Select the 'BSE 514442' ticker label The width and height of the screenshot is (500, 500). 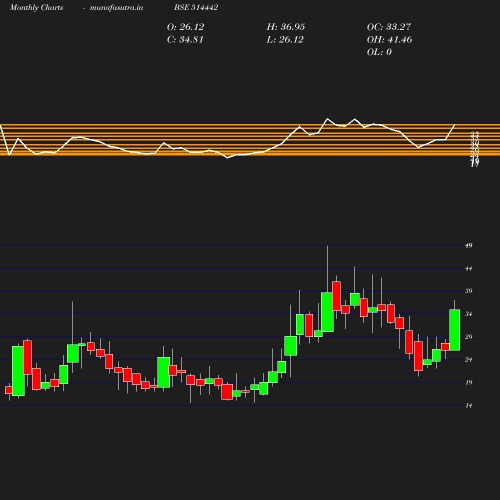coord(196,7)
